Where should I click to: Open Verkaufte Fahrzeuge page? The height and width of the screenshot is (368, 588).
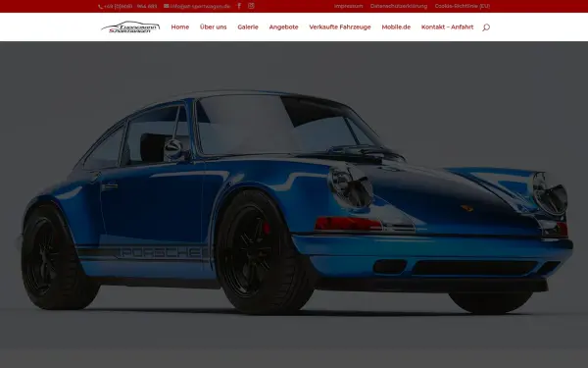pos(340,27)
